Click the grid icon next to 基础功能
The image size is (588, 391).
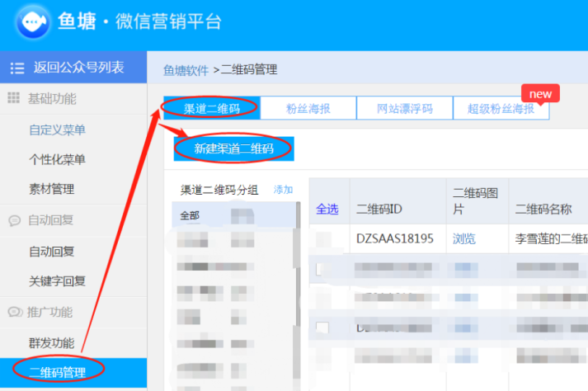13,98
